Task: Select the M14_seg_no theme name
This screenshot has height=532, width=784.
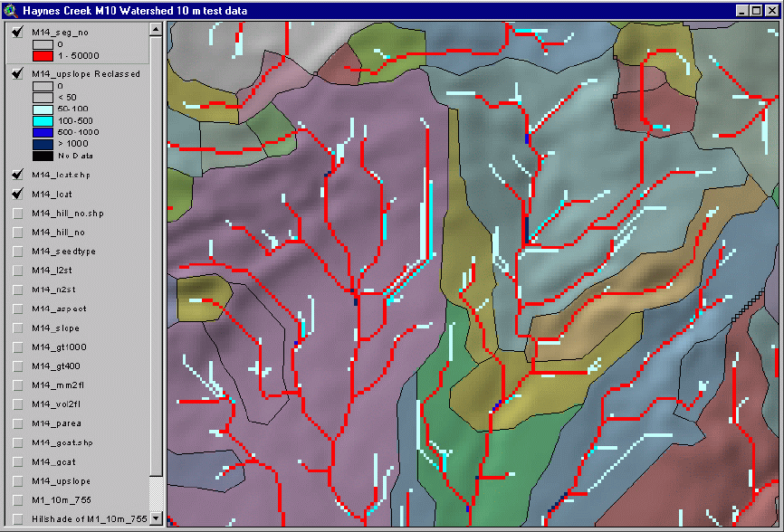Action: click(60, 33)
